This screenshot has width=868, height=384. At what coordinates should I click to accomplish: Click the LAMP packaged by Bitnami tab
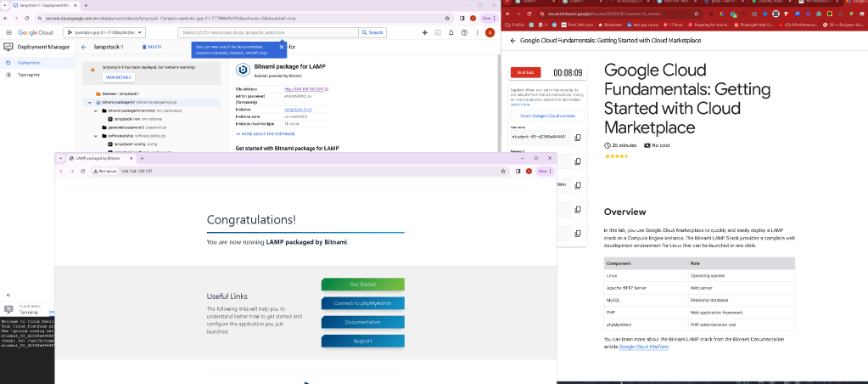[x=103, y=159]
